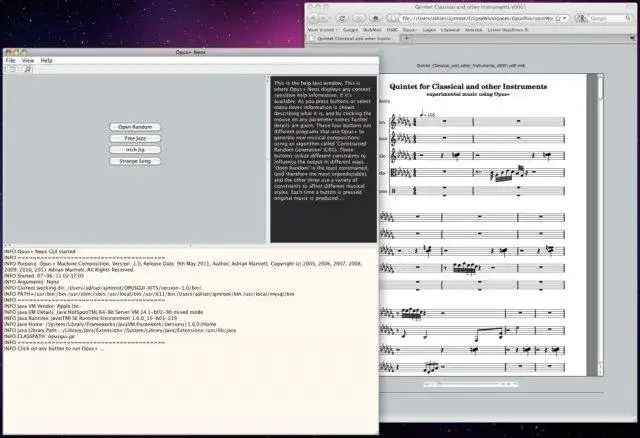Open the Most Visited bookmarks dropdown
This screenshot has width=640, height=438.
(322, 30)
